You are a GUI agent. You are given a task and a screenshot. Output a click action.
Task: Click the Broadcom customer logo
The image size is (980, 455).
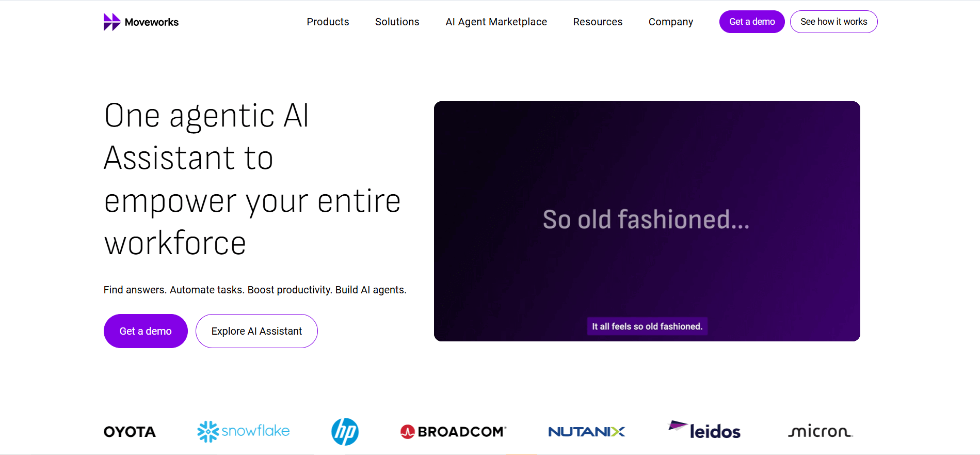click(454, 432)
